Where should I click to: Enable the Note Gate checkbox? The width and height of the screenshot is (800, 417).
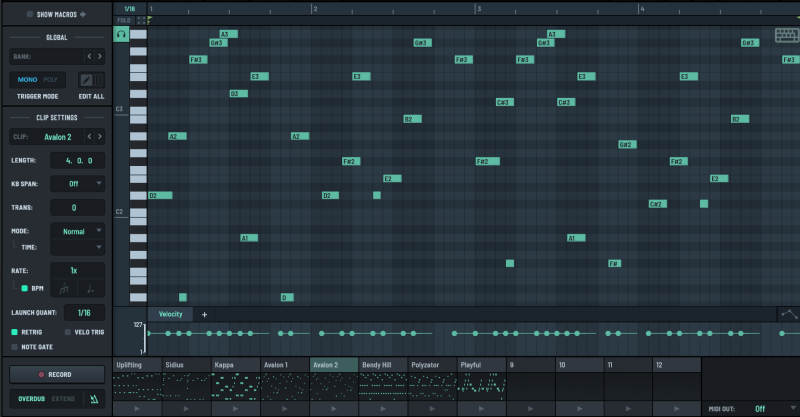click(15, 346)
